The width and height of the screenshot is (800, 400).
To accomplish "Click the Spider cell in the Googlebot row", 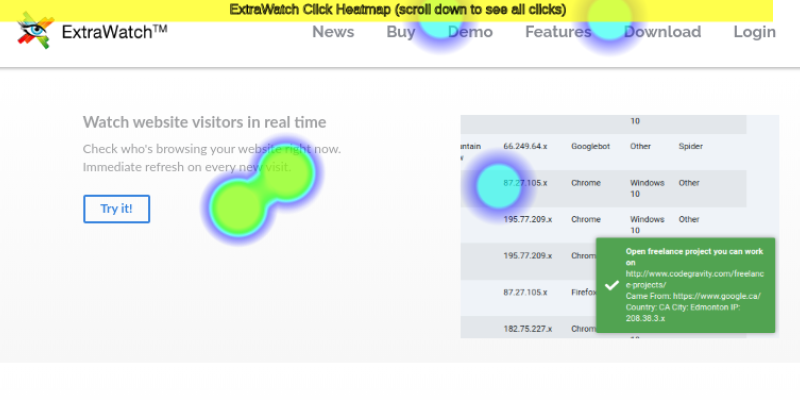I will tap(690, 146).
